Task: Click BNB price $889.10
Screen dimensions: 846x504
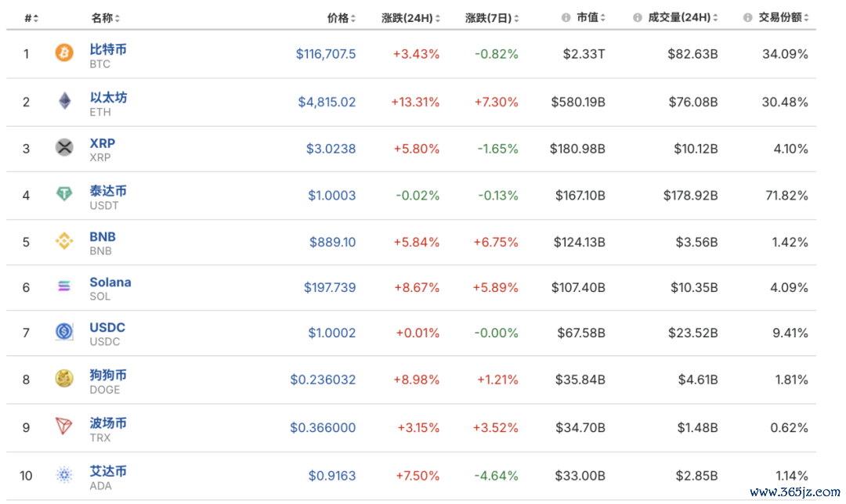Action: pos(332,242)
